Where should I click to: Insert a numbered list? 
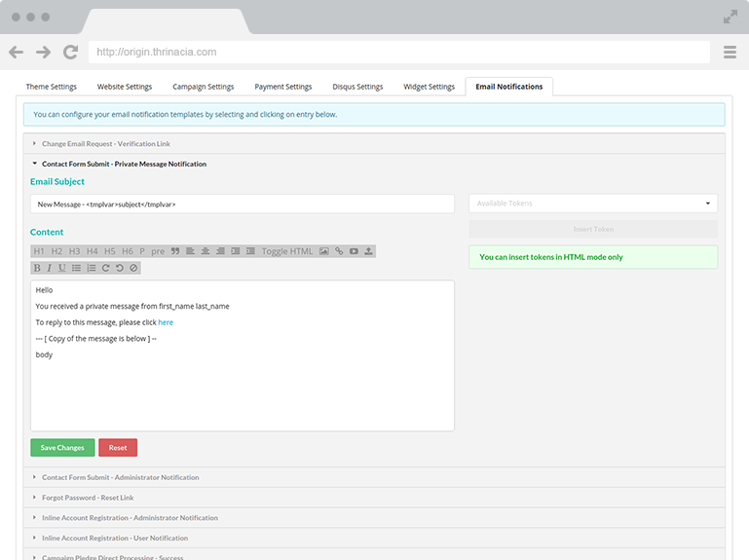pyautogui.click(x=92, y=268)
